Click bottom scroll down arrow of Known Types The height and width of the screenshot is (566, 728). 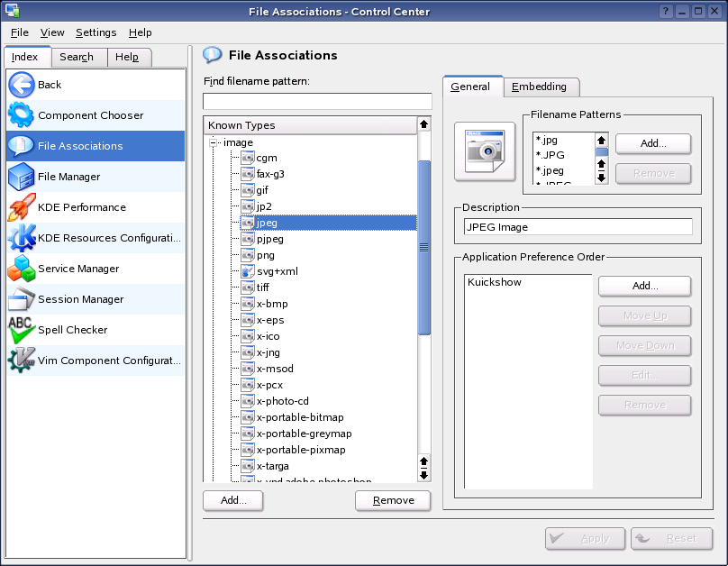[x=423, y=476]
